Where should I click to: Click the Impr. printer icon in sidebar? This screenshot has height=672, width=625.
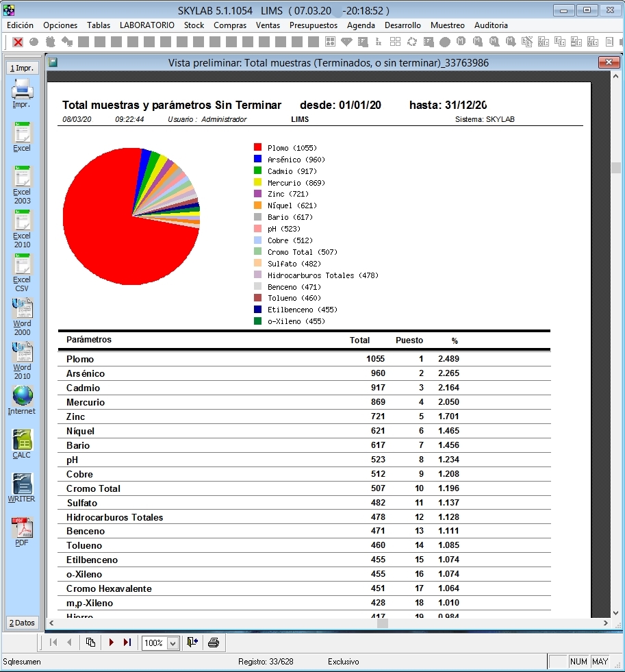[x=22, y=90]
